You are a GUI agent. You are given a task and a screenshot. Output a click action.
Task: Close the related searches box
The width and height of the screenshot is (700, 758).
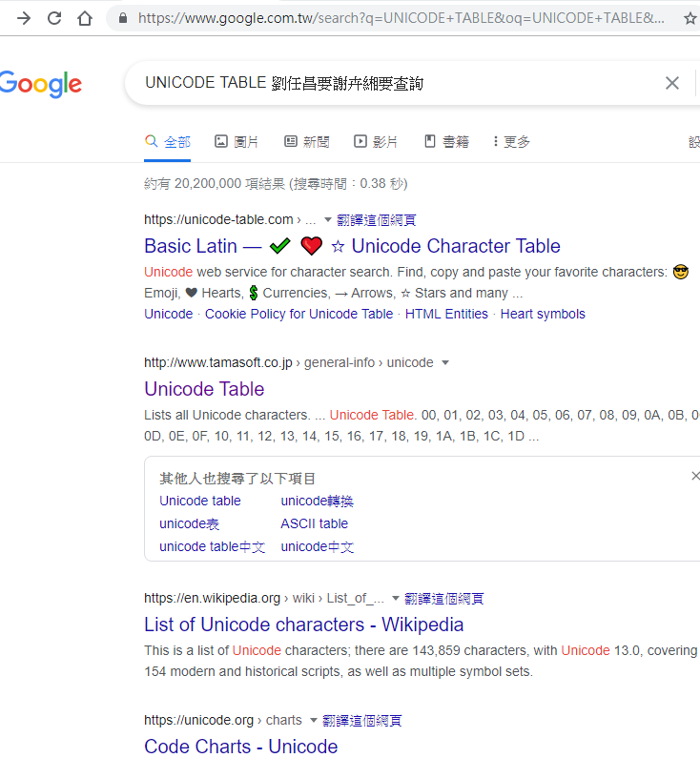(695, 476)
